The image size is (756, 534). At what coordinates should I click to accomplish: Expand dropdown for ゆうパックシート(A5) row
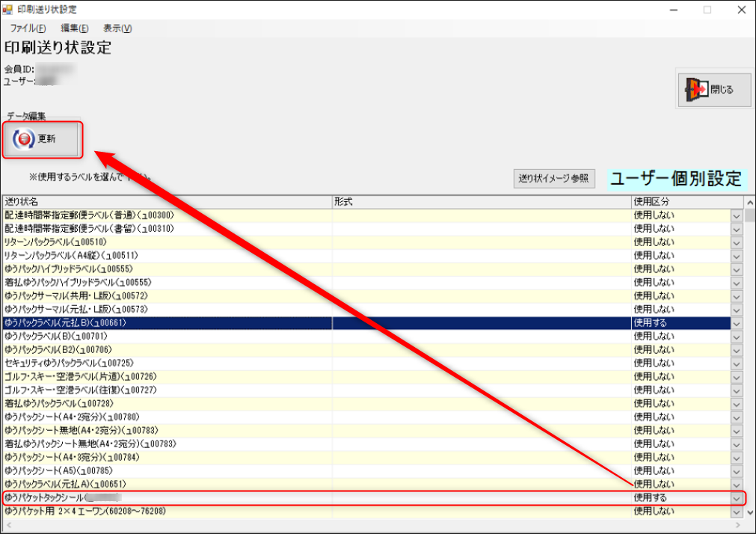click(x=737, y=471)
